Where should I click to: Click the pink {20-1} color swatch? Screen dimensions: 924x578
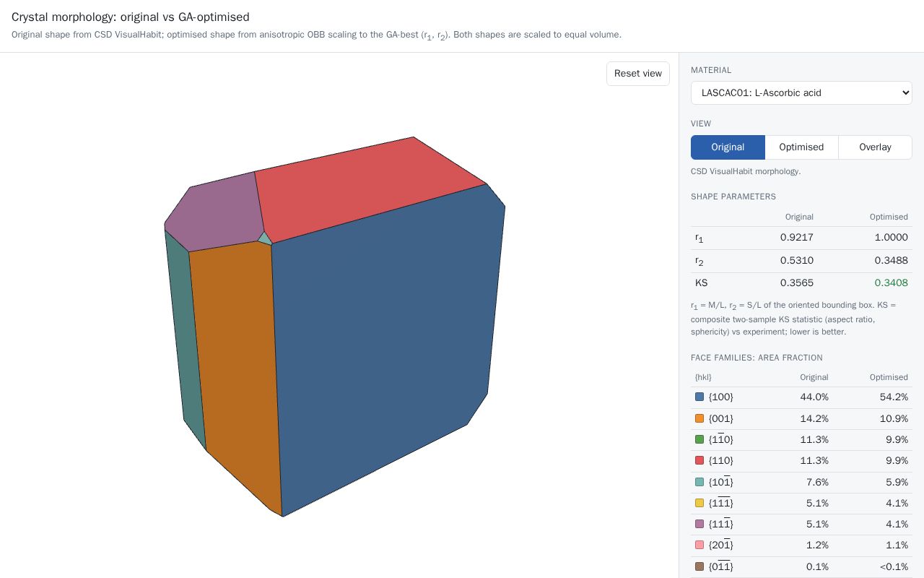[x=699, y=545]
